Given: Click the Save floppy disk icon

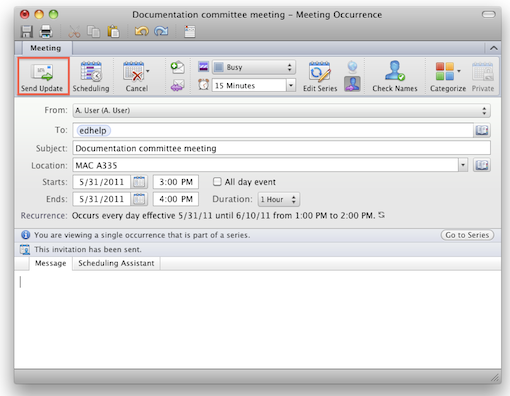Looking at the screenshot, I should (x=27, y=32).
